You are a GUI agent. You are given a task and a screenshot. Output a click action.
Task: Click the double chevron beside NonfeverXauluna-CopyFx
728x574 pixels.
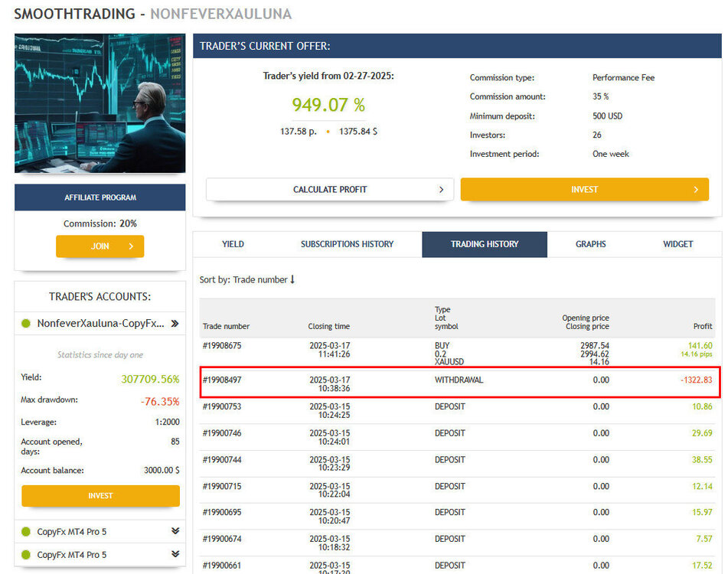tap(175, 324)
